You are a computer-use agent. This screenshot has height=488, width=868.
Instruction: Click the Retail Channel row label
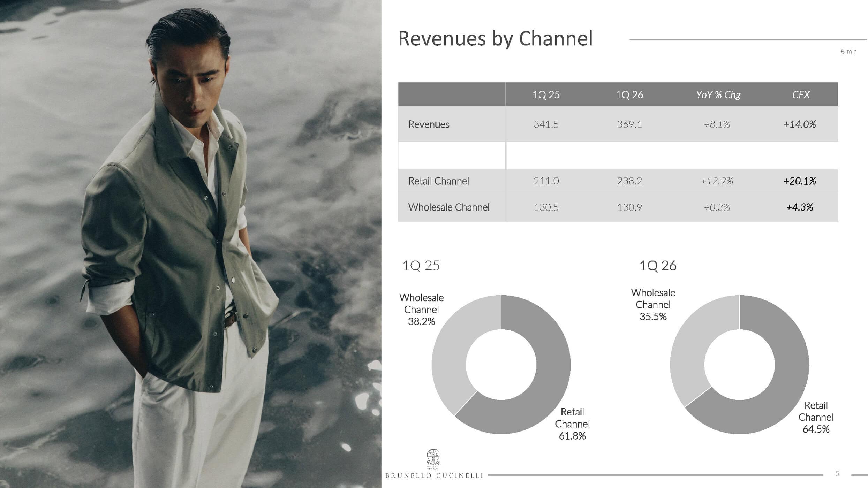438,181
